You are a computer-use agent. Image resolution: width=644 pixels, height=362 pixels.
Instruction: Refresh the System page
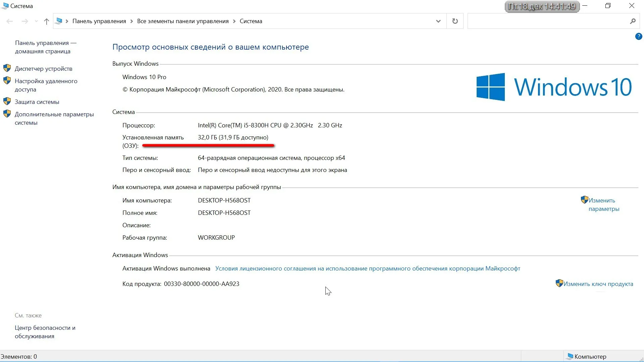click(x=455, y=21)
